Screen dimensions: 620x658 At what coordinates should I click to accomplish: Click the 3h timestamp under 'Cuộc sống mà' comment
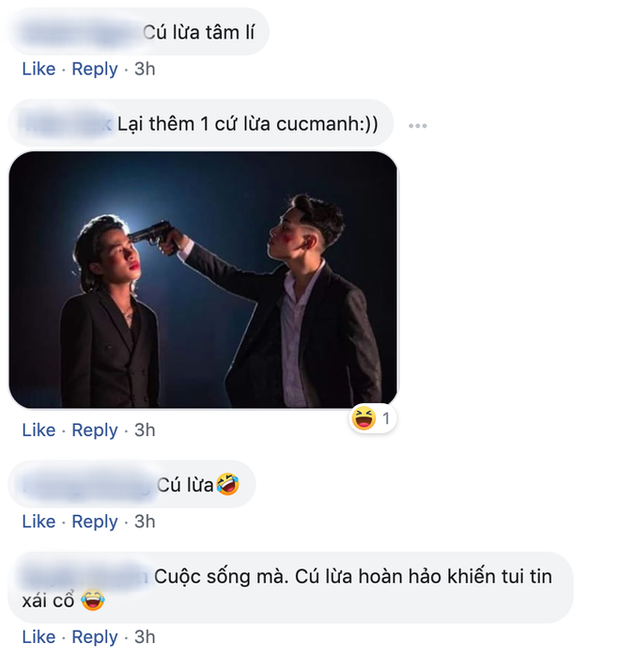[145, 637]
